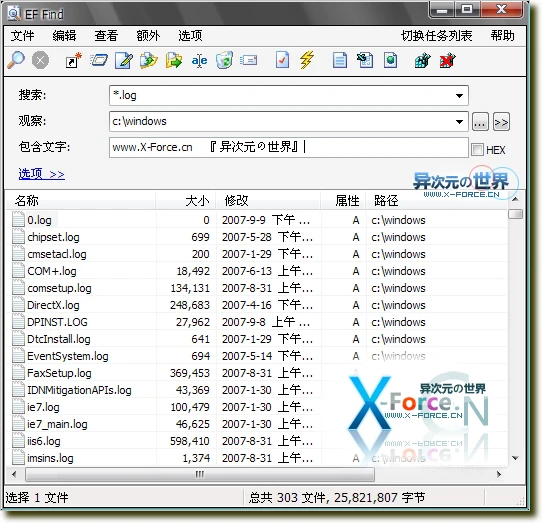
Task: Sort by the 大小 column header
Action: (186, 200)
